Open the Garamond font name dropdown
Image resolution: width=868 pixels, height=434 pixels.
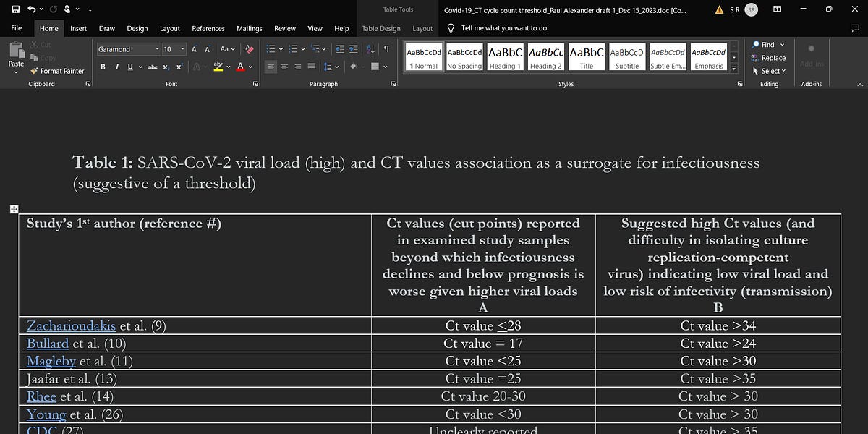pyautogui.click(x=158, y=48)
